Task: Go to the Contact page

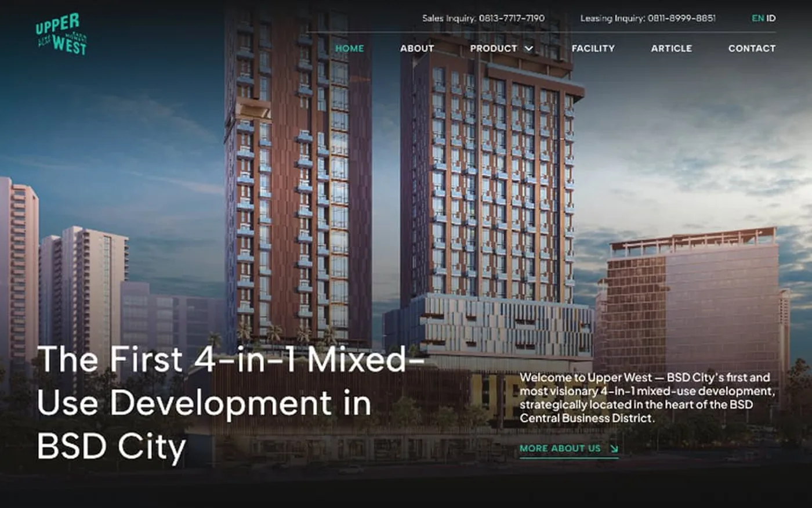Action: (x=752, y=48)
